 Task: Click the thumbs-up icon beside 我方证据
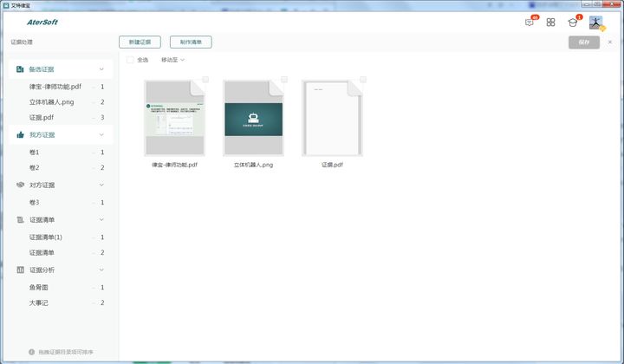[x=21, y=135]
